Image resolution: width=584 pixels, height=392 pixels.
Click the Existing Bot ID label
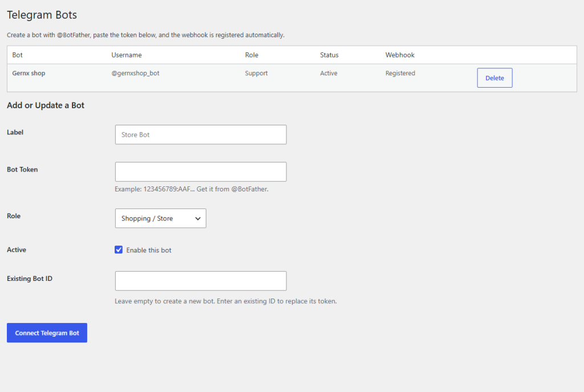[30, 279]
